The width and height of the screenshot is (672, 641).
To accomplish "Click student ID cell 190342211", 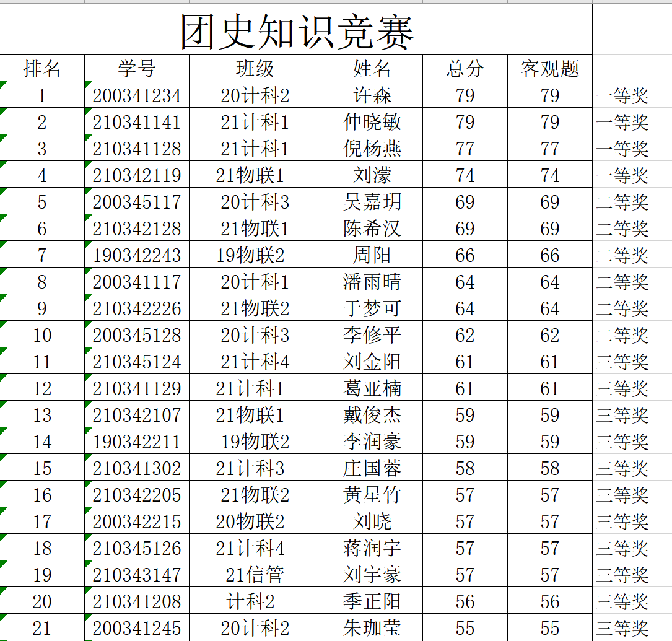I will click(136, 442).
